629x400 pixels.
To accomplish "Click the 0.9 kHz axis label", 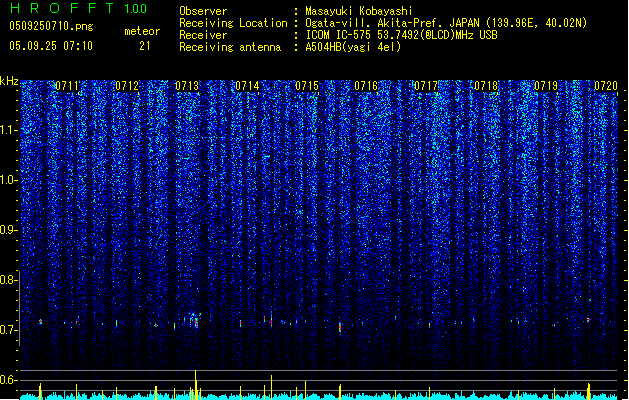I will (x=9, y=230).
